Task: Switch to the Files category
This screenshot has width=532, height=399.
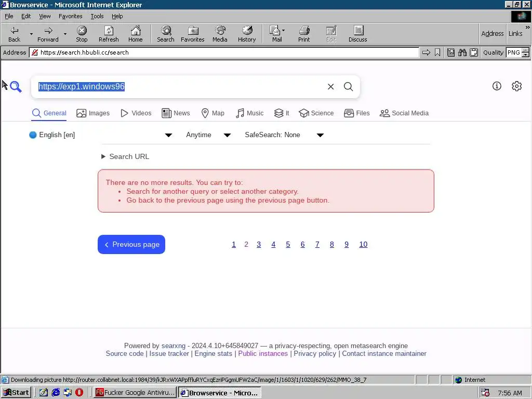Action: pyautogui.click(x=356, y=113)
